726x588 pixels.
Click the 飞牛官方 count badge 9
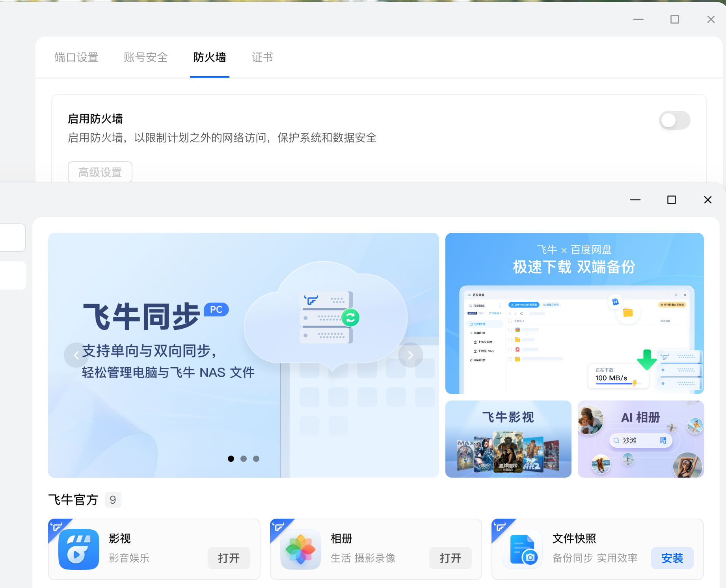point(113,500)
